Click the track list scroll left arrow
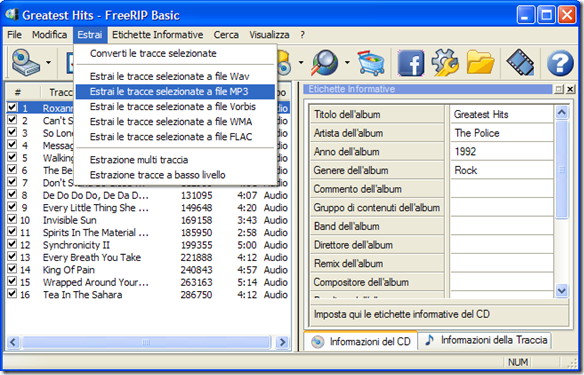Screen dimensions: 584x375 click(x=13, y=342)
